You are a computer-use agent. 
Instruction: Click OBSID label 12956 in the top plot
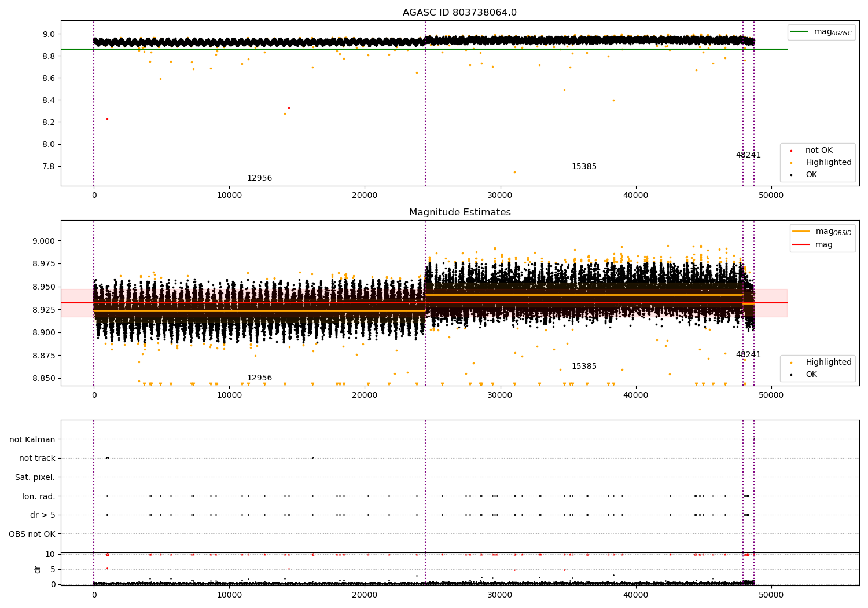(259, 178)
